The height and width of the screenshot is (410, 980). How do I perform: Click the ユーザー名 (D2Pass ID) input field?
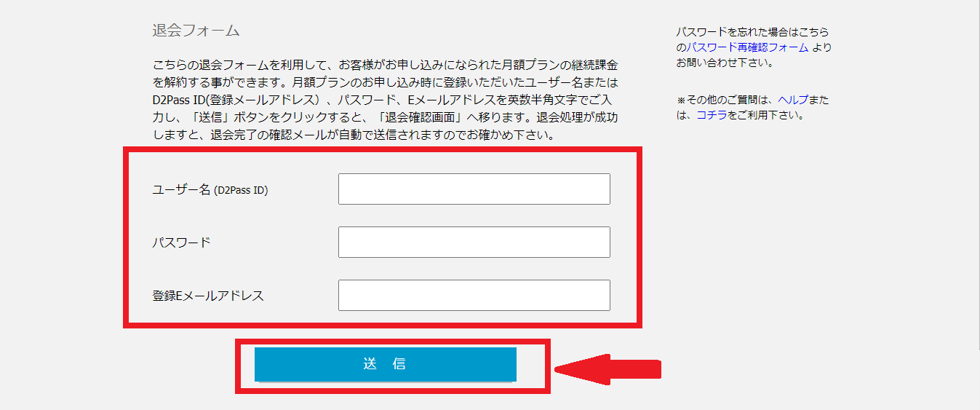point(474,189)
